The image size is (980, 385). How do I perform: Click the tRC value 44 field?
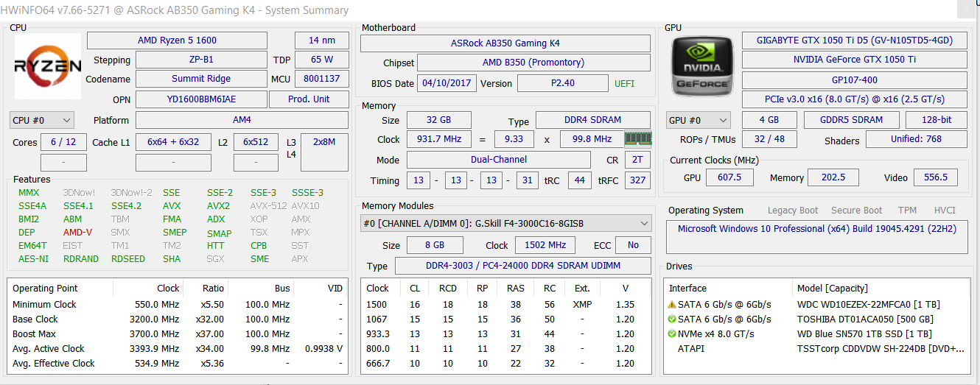580,180
